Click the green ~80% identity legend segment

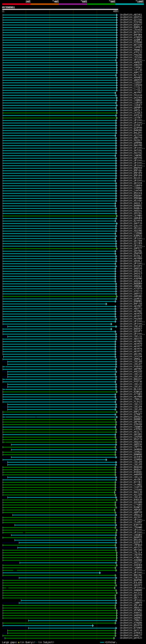tap(101, 4)
